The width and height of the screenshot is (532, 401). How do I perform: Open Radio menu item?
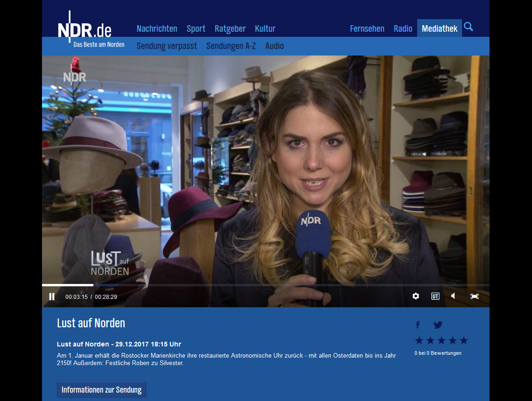pos(403,28)
